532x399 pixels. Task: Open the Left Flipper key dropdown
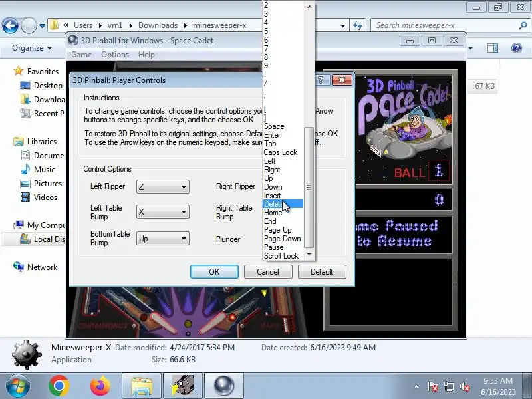[x=163, y=187]
